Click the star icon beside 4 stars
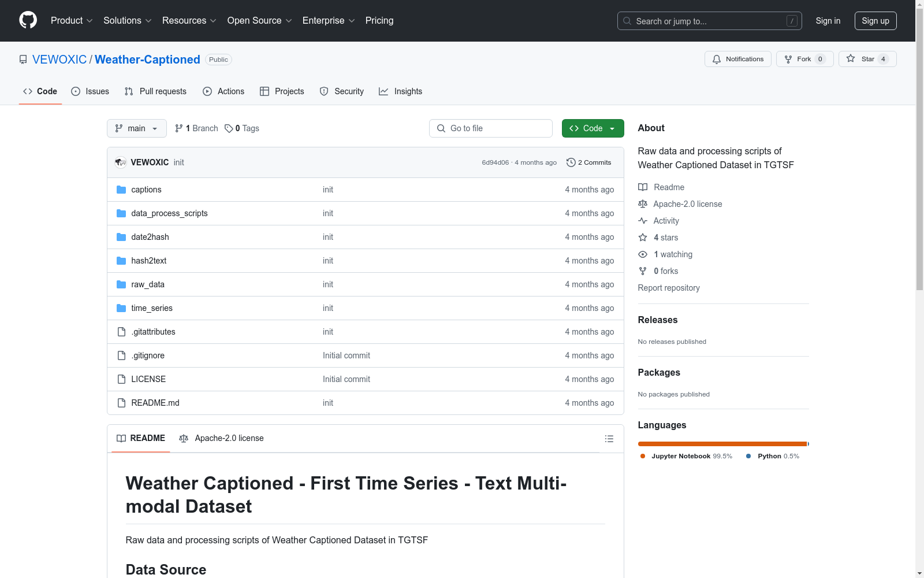Image resolution: width=924 pixels, height=578 pixels. click(643, 238)
